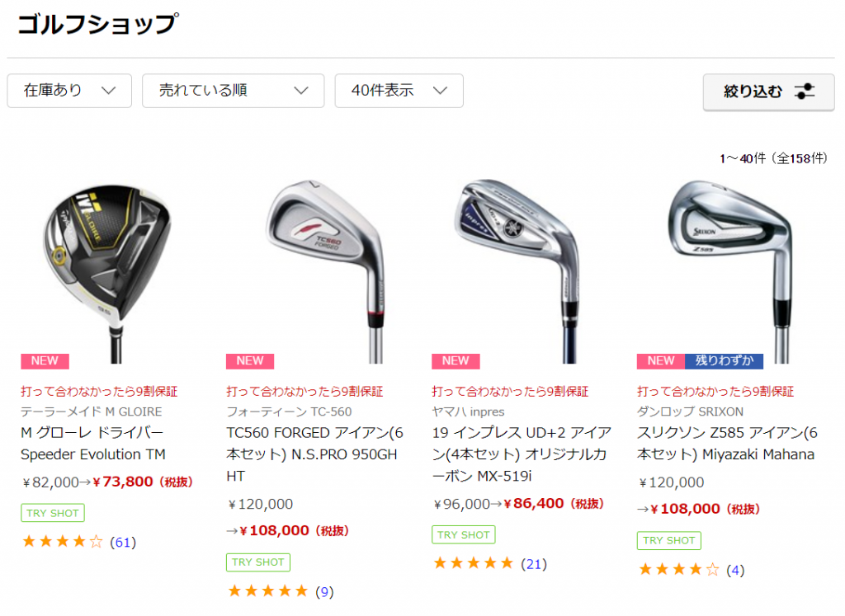Click the 残りわずか badge on Srixon item

click(724, 360)
